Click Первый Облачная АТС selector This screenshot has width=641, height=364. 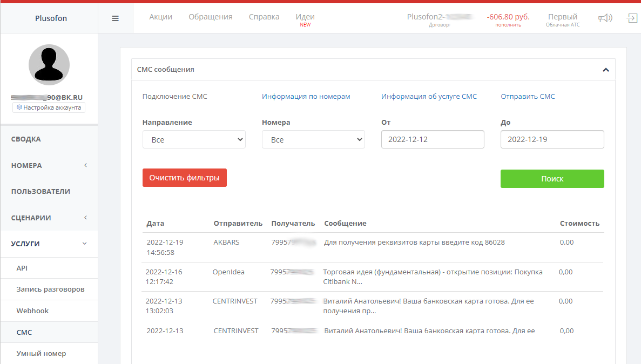(x=563, y=19)
